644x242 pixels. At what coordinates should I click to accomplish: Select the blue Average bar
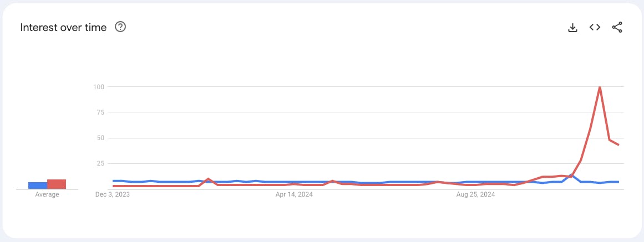tap(37, 186)
